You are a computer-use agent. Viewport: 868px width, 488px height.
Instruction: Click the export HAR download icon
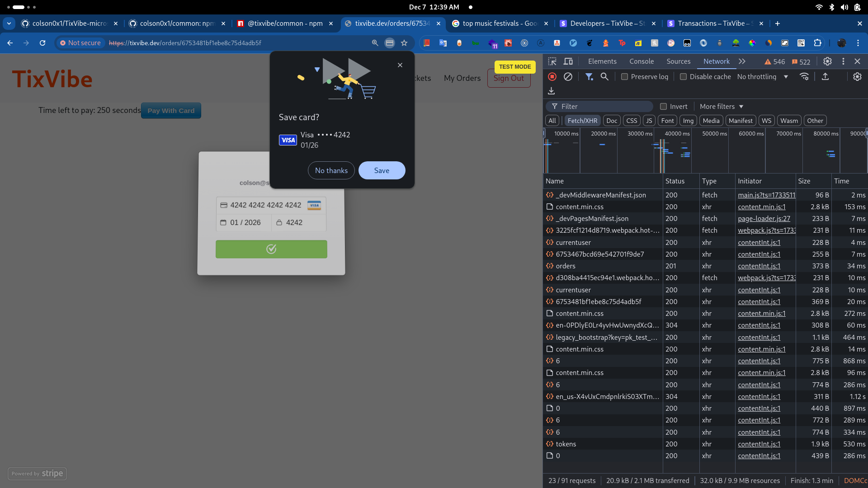551,91
